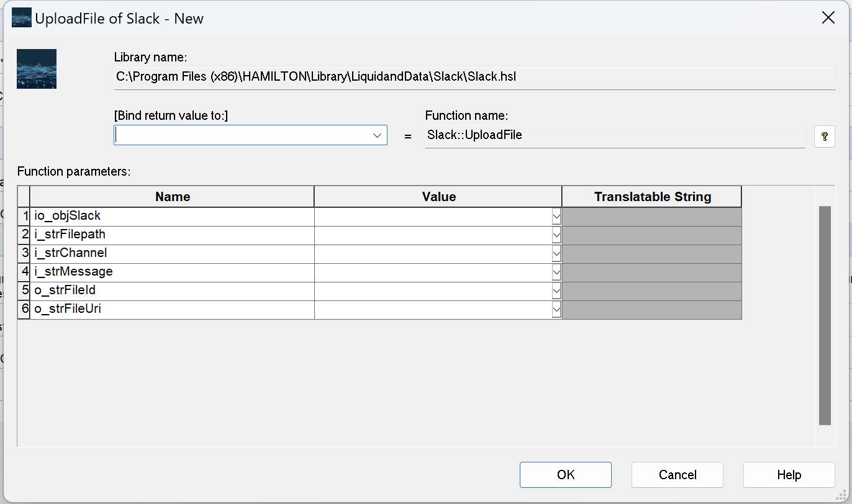Viewport: 852px width, 504px height.
Task: Select the io_objSlack parameter name
Action: (173, 217)
